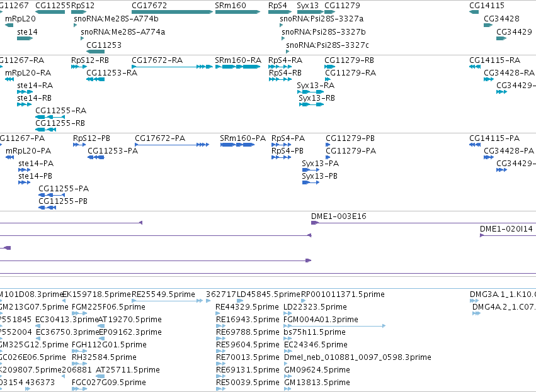The height and width of the screenshot is (392, 536).
Task: Select the CG34428-RA transcript
Action: (x=489, y=79)
